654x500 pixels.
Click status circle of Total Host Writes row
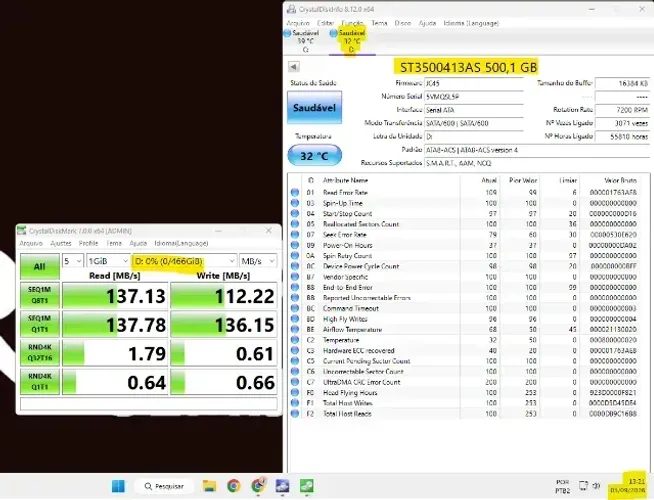pyautogui.click(x=295, y=403)
